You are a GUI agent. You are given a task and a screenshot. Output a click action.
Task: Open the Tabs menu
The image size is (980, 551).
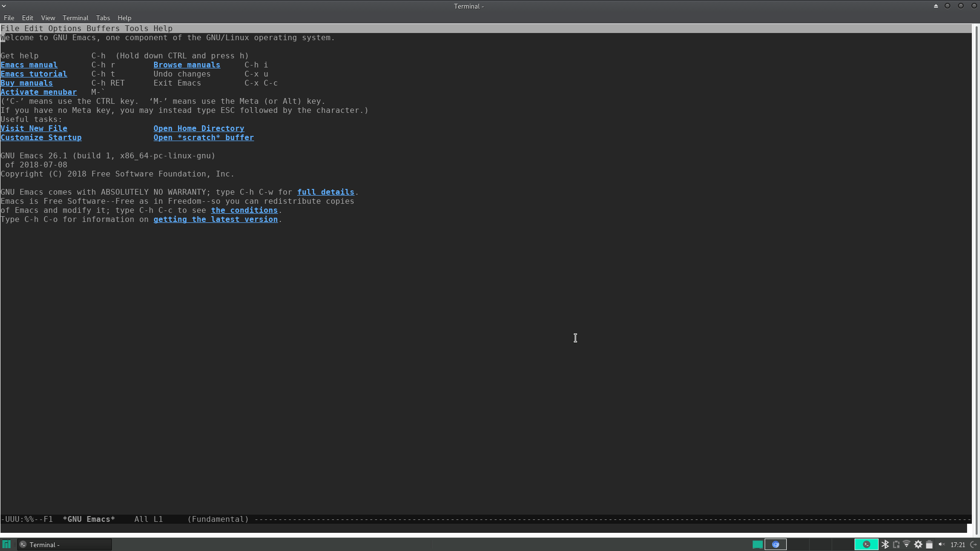pos(103,18)
